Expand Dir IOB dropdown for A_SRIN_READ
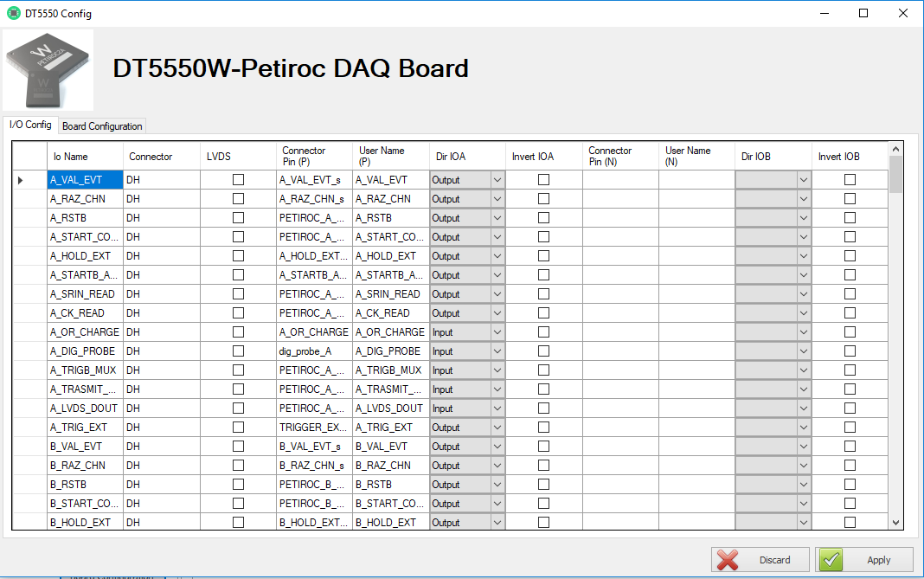 coord(803,294)
